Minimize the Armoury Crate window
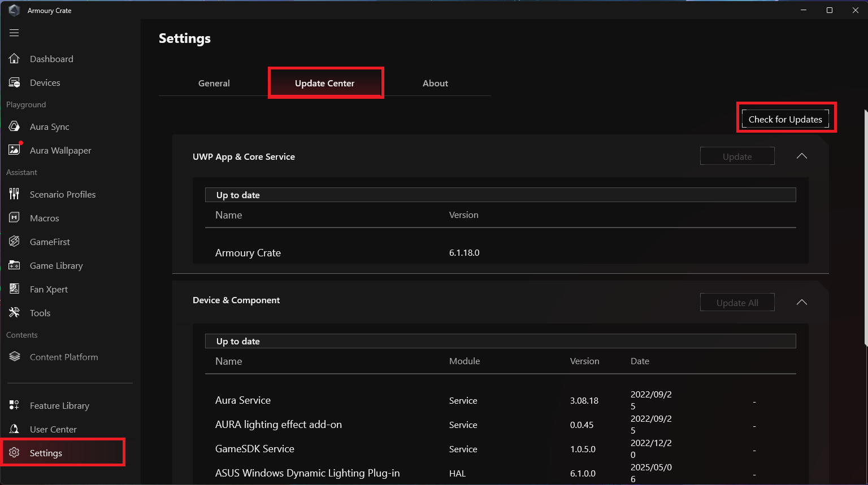 tap(804, 10)
